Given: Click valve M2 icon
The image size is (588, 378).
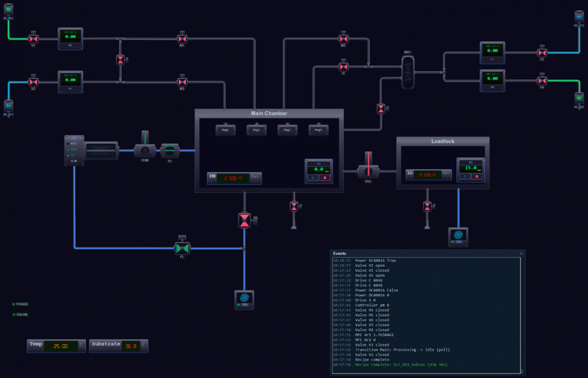Looking at the screenshot, I should [x=343, y=39].
